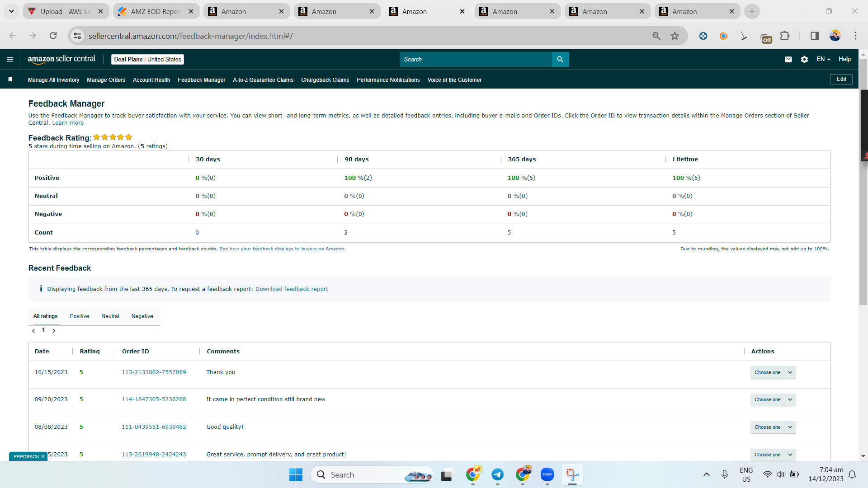Click the Seller Central search field
The height and width of the screenshot is (488, 868).
(476, 59)
